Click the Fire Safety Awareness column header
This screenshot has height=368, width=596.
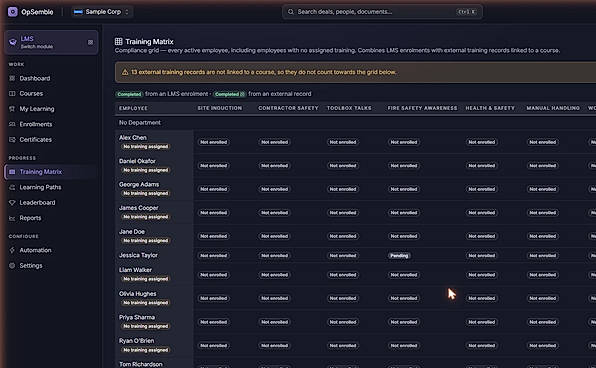(x=423, y=108)
